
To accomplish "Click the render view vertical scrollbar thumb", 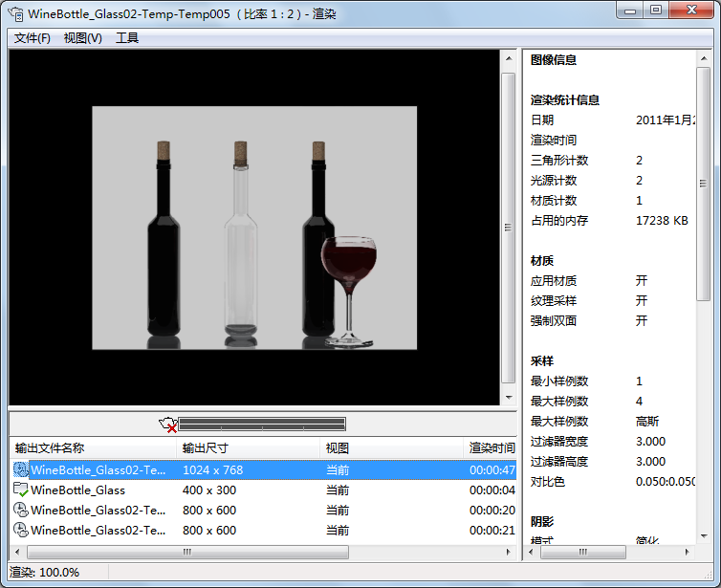I will 508,228.
